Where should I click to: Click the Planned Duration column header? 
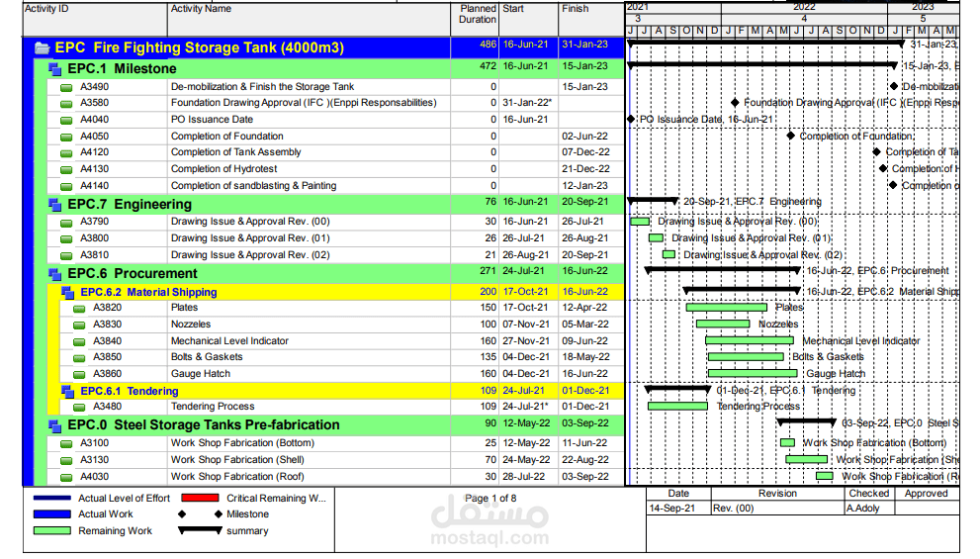475,20
